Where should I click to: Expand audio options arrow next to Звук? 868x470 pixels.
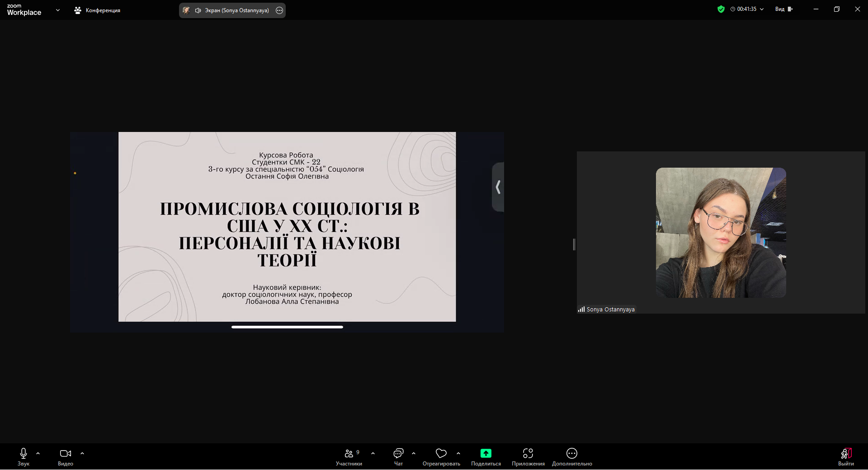[38, 453]
